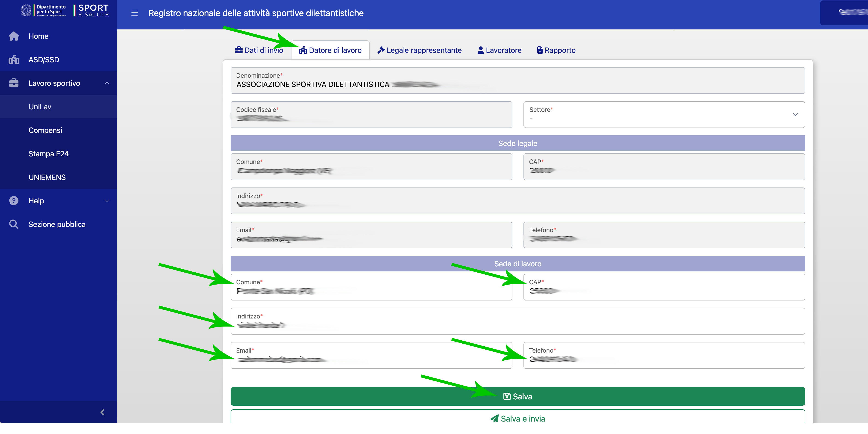Open the Settore dropdown
This screenshot has width=868, height=434.
[x=664, y=115]
